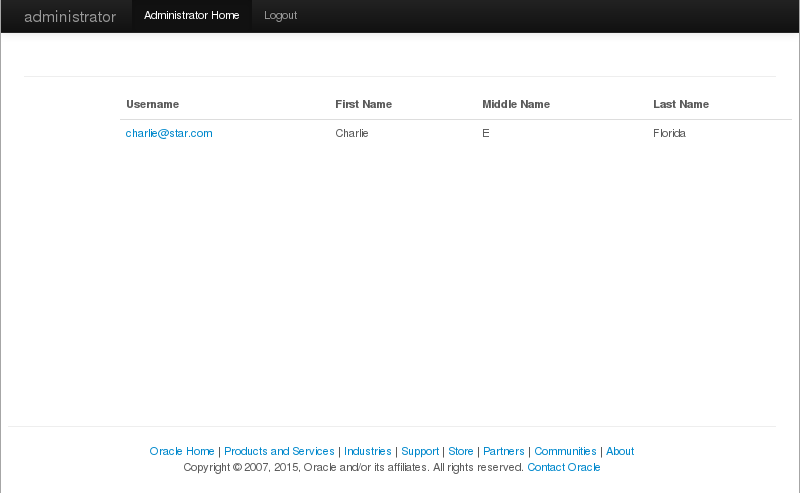Screen dimensions: 800x493
Task: Click the About footer link
Action: (x=620, y=451)
